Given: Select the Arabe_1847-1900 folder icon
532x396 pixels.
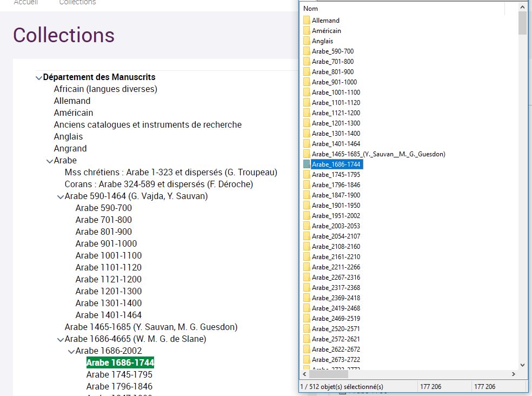Looking at the screenshot, I should coord(307,195).
